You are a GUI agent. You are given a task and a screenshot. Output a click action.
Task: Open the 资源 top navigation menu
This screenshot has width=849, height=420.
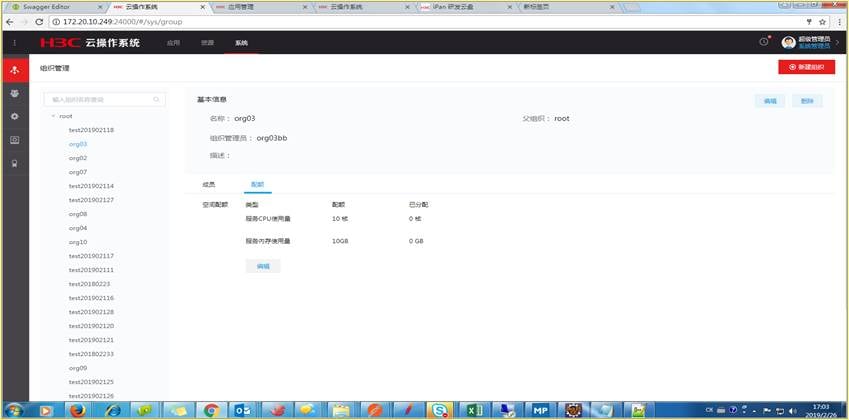pyautogui.click(x=207, y=43)
